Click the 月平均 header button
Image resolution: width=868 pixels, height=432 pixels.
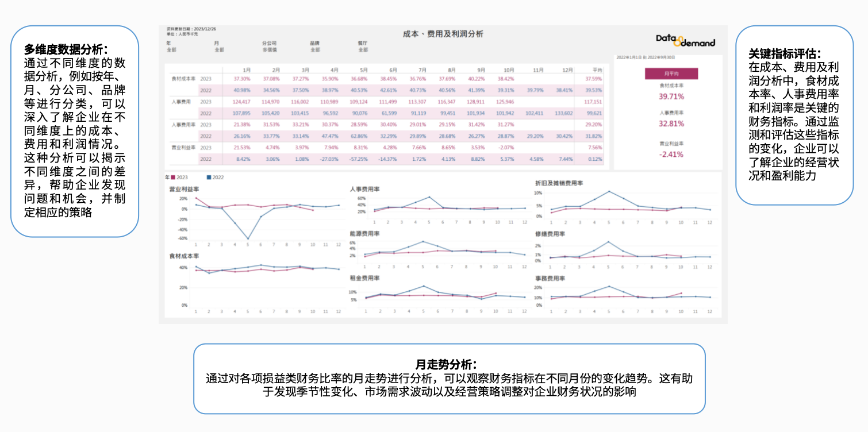[x=671, y=74]
